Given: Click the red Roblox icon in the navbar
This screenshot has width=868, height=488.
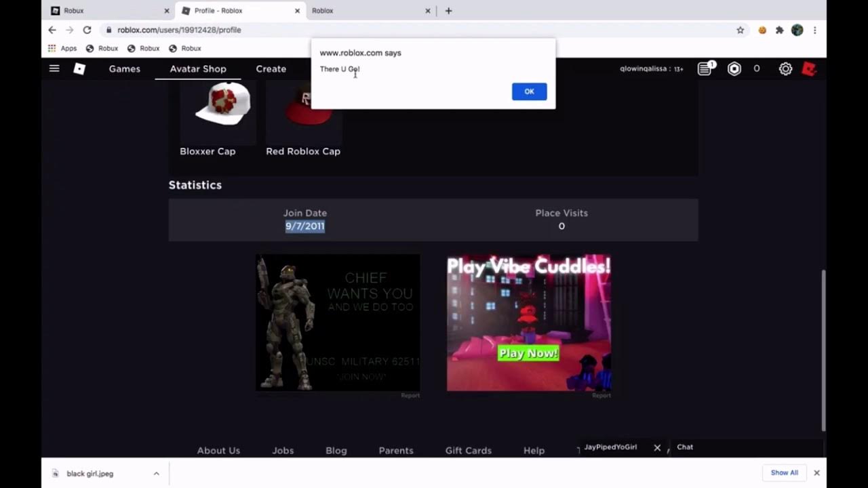Looking at the screenshot, I should coord(809,68).
